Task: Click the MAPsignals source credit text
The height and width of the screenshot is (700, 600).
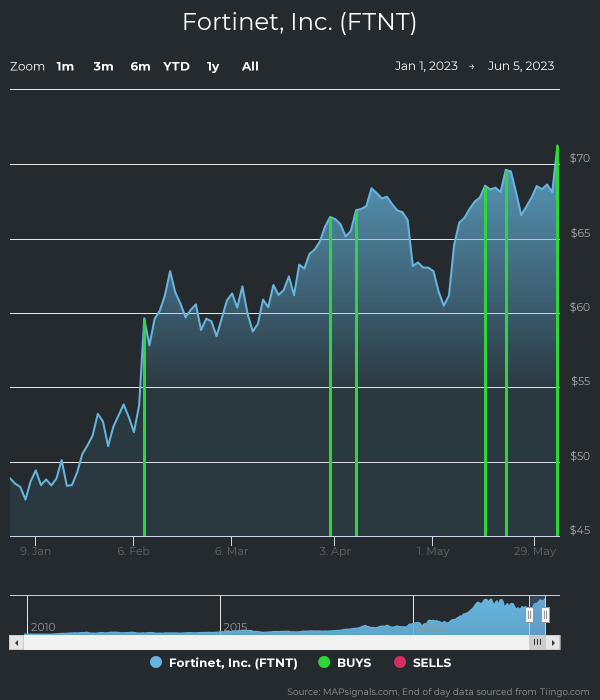Action: (x=438, y=692)
